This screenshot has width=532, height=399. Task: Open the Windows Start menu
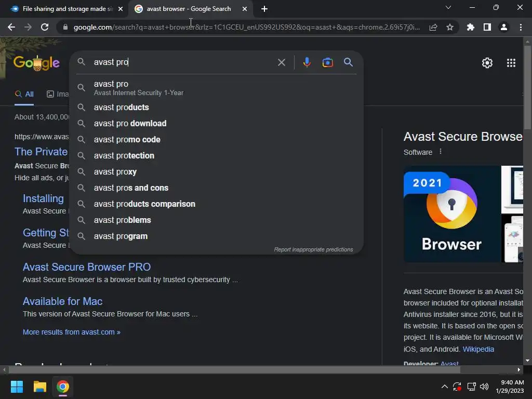tap(17, 387)
